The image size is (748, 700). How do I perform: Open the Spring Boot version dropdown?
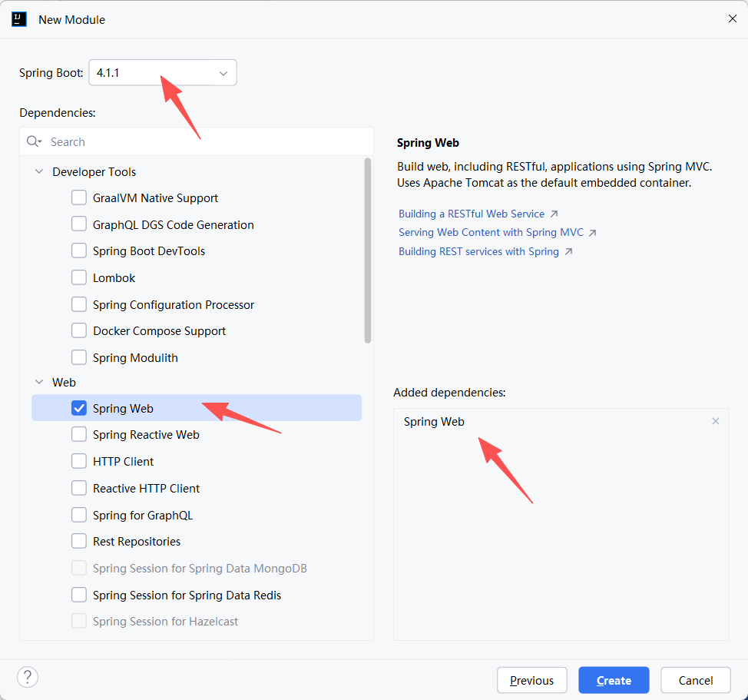[163, 72]
